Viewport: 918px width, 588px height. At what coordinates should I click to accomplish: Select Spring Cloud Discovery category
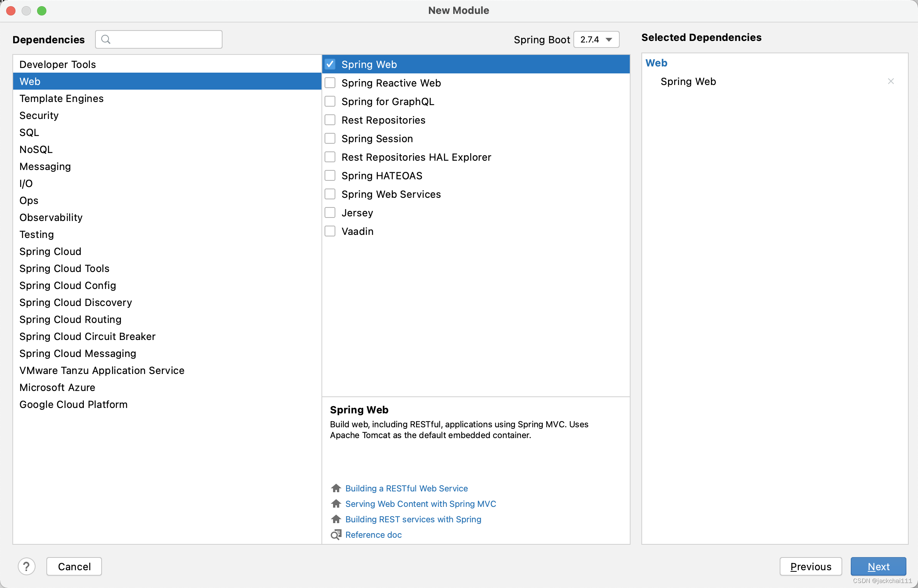(x=167, y=302)
